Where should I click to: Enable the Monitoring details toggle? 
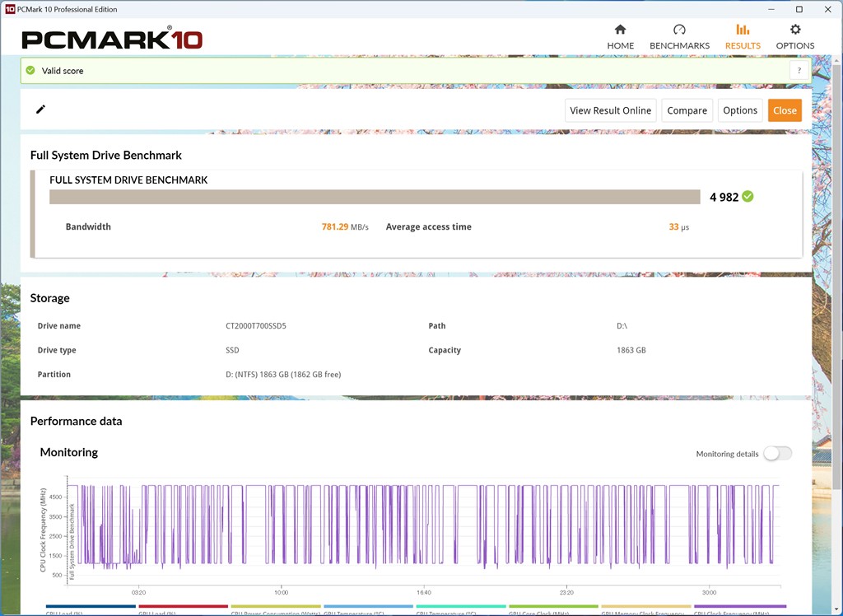(777, 454)
